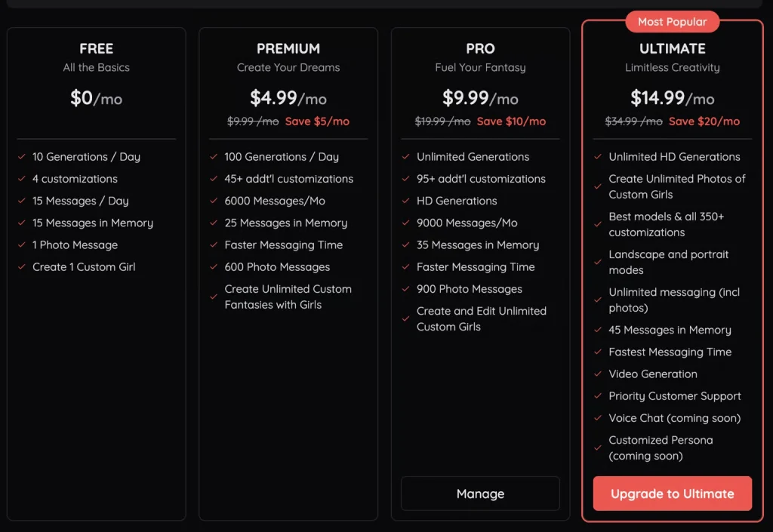Image resolution: width=773 pixels, height=532 pixels.
Task: Click the $14.99/mo price on Ultimate
Action: [x=672, y=99]
